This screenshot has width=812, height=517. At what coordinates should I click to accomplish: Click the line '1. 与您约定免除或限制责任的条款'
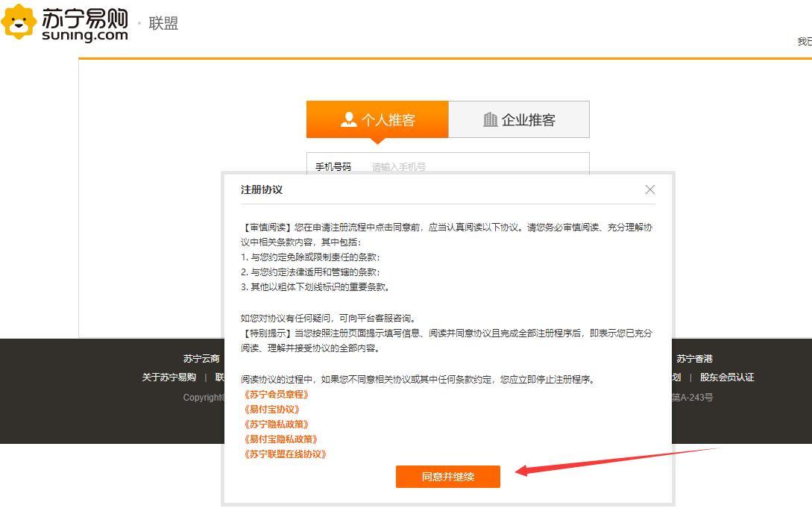click(311, 257)
